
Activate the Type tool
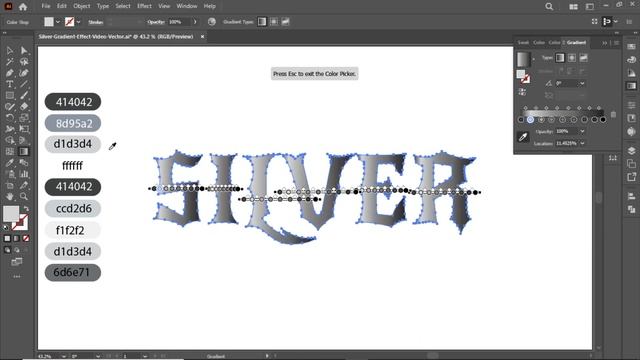(x=10, y=84)
